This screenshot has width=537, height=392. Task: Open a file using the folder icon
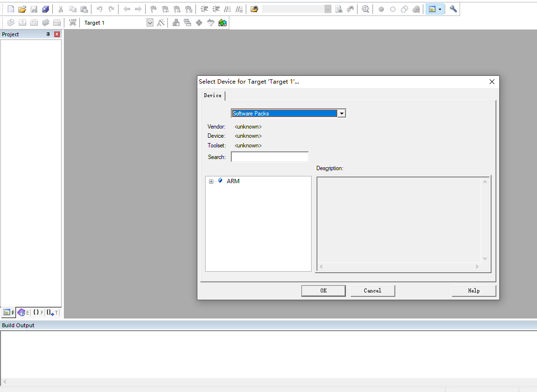point(22,9)
